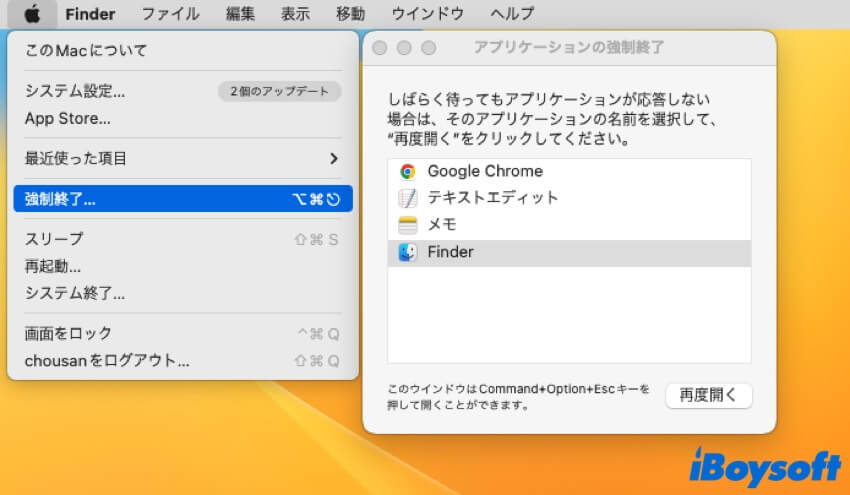Open the ヘルプ menu
The height and width of the screenshot is (495, 850).
point(512,14)
